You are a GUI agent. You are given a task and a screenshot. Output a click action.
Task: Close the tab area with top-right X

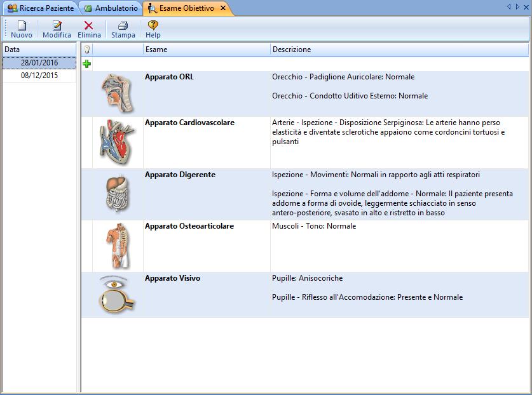(x=526, y=7)
